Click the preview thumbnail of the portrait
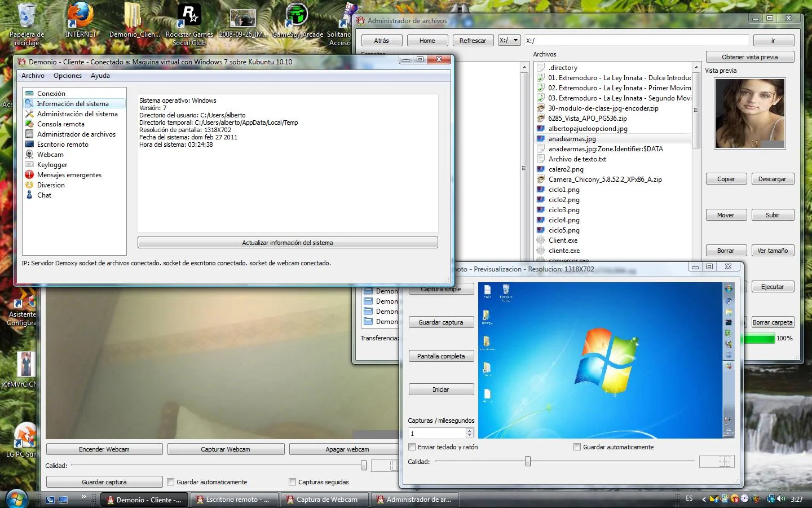 point(750,113)
